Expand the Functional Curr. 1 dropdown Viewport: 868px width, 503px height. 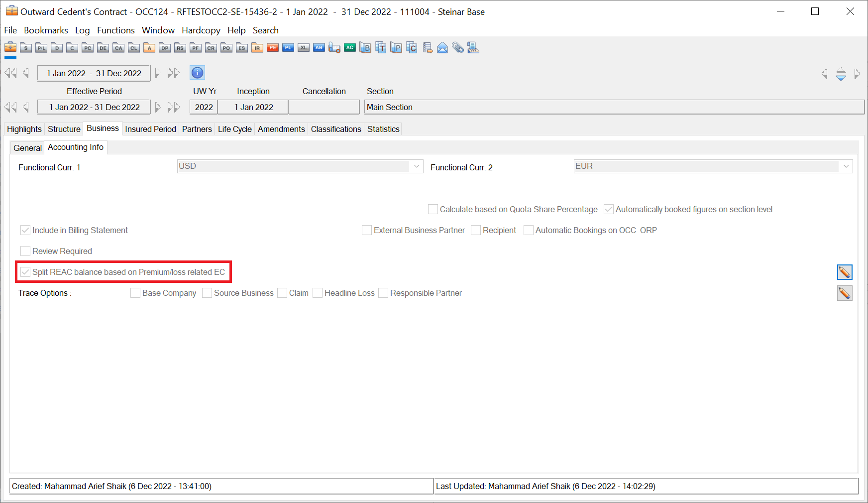[417, 166]
